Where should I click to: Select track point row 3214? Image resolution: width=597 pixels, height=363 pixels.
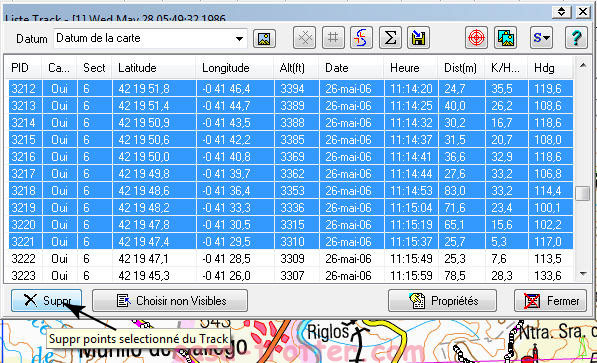pyautogui.click(x=291, y=123)
